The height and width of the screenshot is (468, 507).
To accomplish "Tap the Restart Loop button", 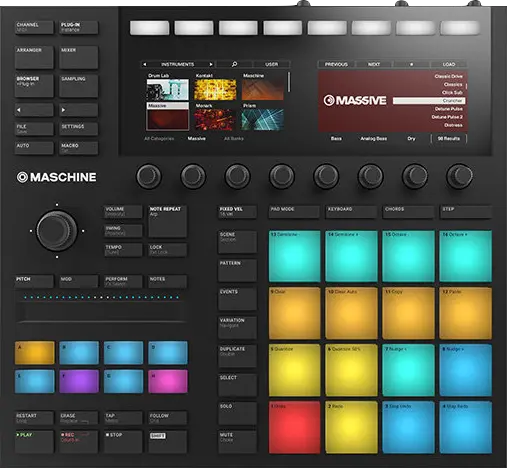I will (x=34, y=418).
